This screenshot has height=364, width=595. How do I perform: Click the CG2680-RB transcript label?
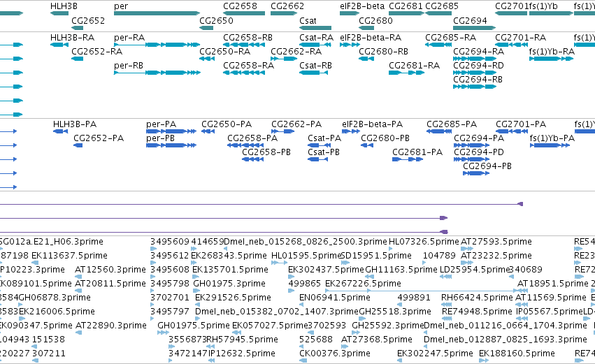(384, 52)
